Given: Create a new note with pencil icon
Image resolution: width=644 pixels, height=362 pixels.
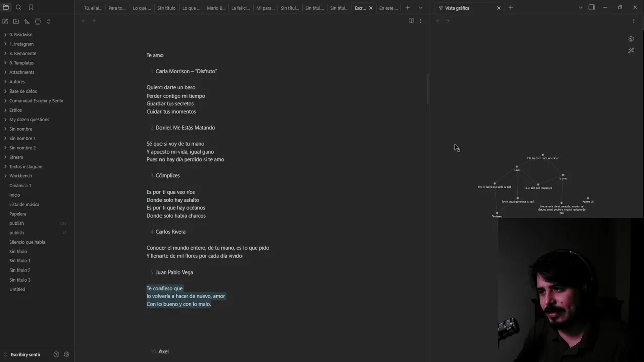Looking at the screenshot, I should [x=5, y=21].
